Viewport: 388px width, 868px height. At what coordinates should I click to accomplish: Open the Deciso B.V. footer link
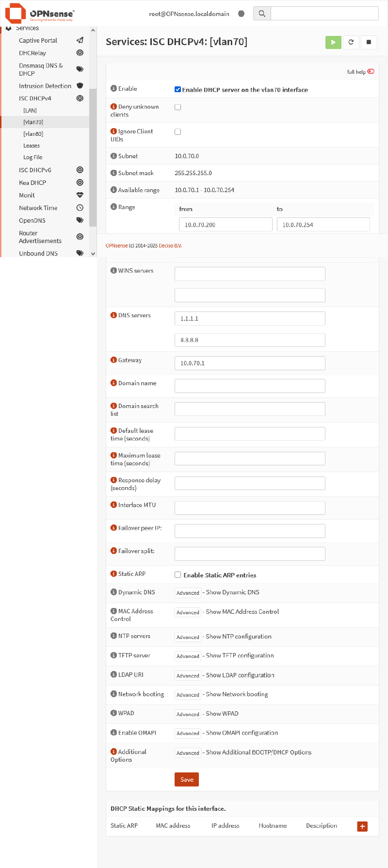[x=170, y=246]
